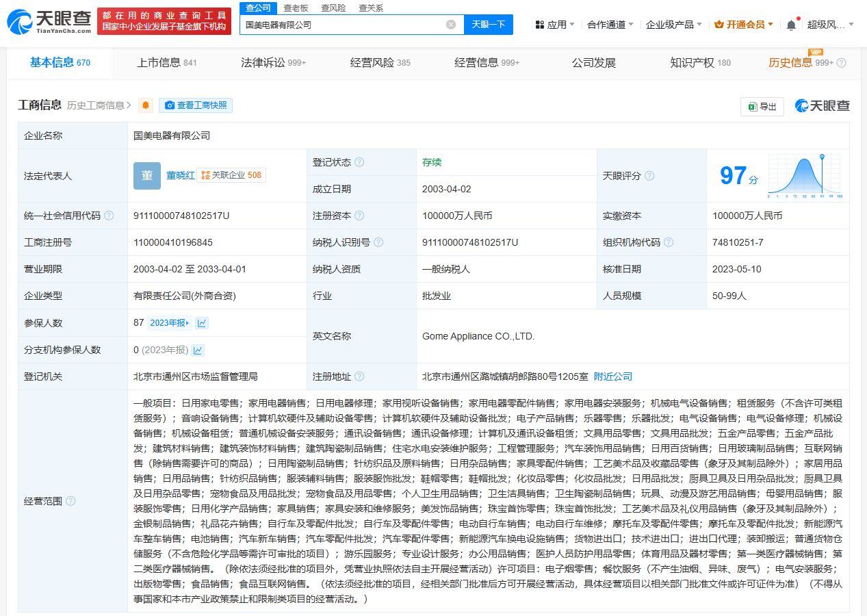The width and height of the screenshot is (867, 616).
Task: Open the 2023年报 selector beside 参保人数
Action: pos(170,323)
